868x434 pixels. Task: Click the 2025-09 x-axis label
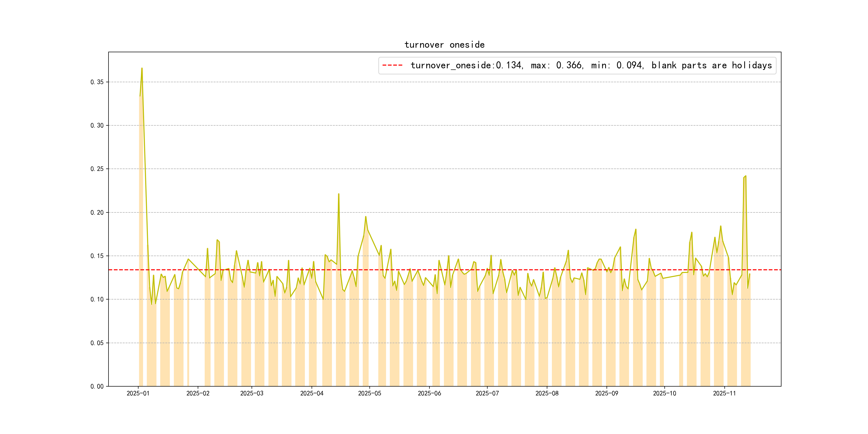point(607,393)
